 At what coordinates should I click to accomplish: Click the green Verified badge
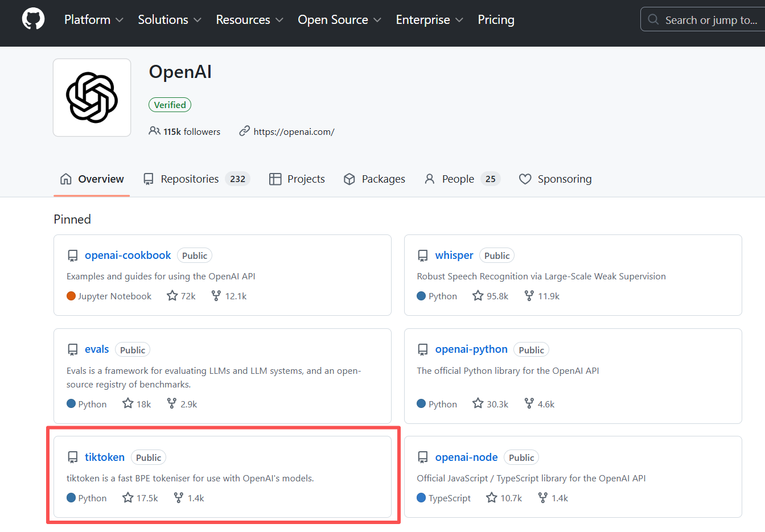click(170, 105)
